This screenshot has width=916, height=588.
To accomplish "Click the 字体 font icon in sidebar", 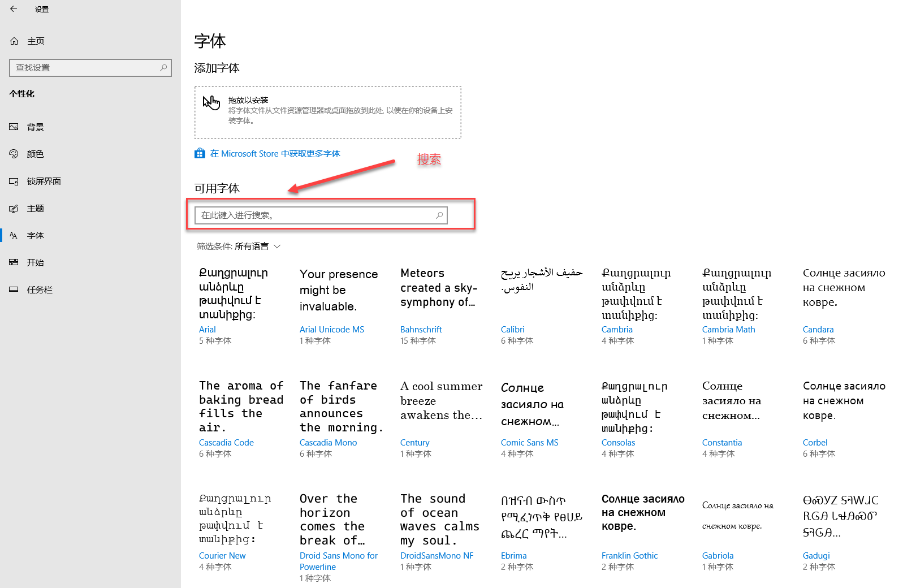I will point(14,235).
